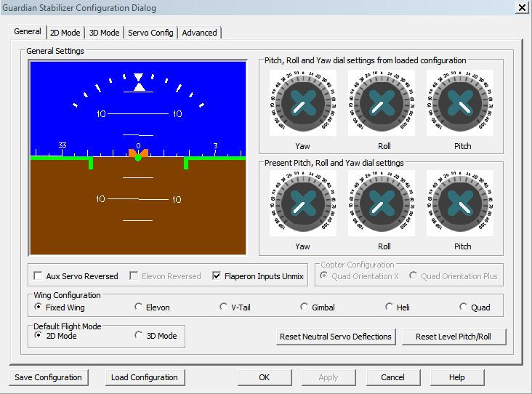Viewport: 532px width, 394px height.
Task: Close the Guardian Stabilizer dialog
Action: click(x=522, y=7)
